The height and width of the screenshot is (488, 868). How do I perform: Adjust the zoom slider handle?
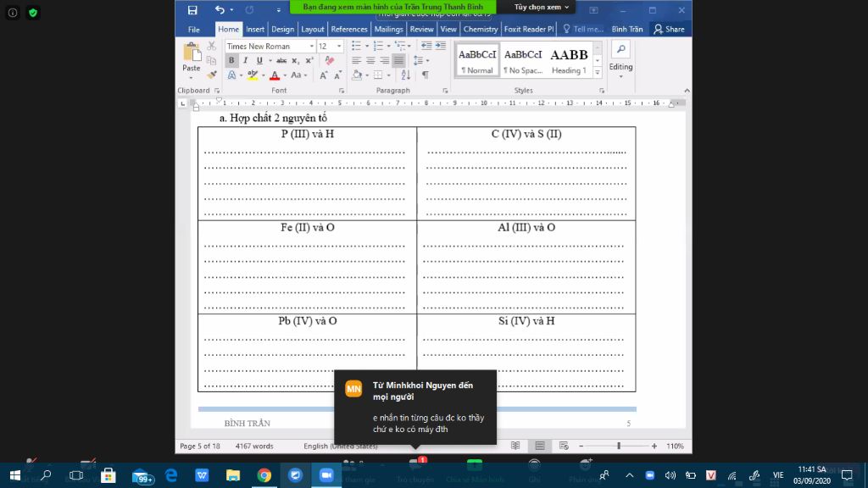coord(619,446)
